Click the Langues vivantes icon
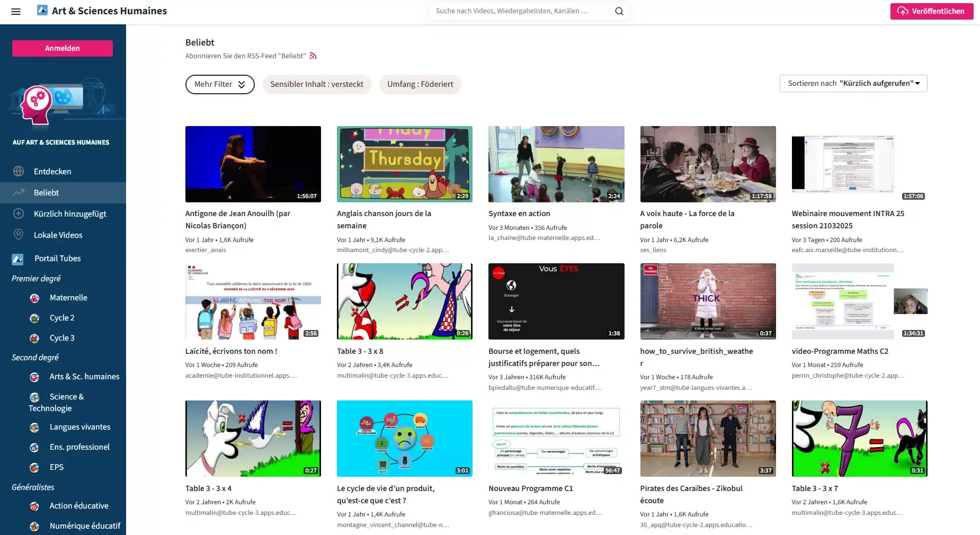This screenshot has height=535, width=980. [34, 427]
